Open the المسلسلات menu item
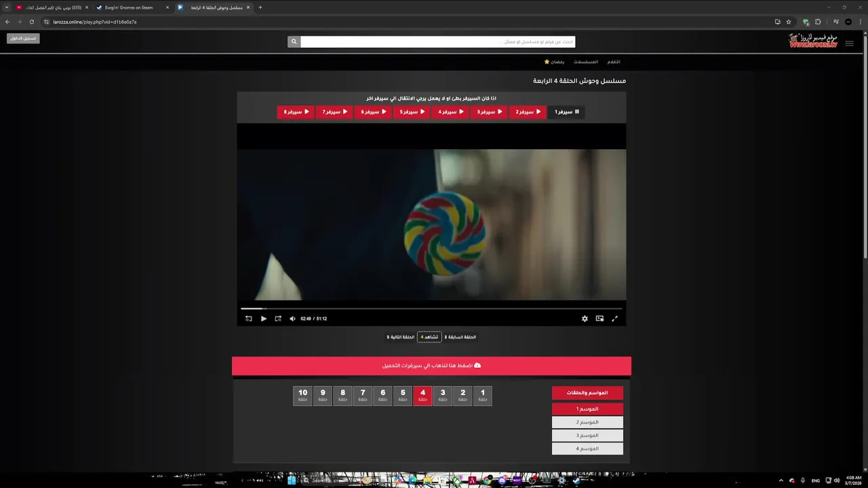Screen dimensions: 868x488 586,62
